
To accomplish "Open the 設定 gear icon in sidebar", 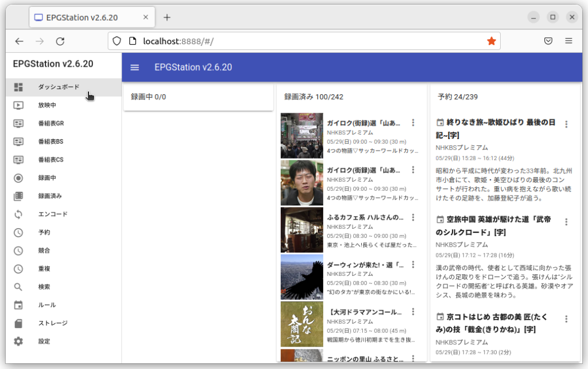I will click(18, 341).
